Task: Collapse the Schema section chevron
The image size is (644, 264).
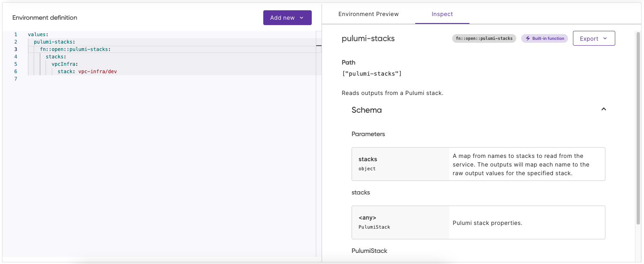Action: point(603,109)
